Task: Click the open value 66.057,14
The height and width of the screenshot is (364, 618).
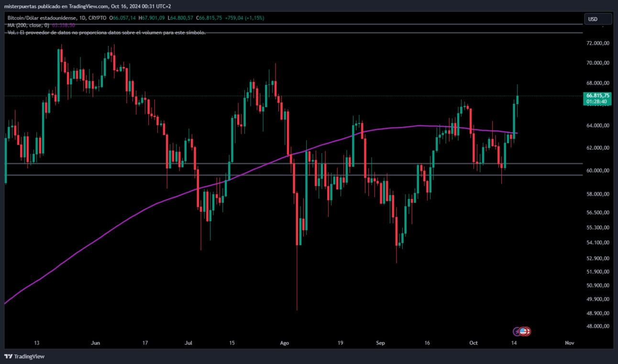Action: point(124,18)
